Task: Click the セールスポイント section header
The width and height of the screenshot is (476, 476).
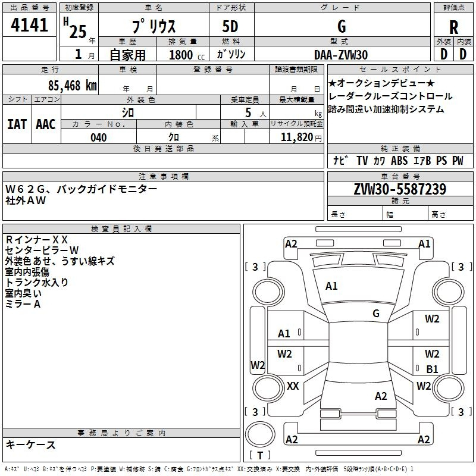Action: click(x=400, y=69)
